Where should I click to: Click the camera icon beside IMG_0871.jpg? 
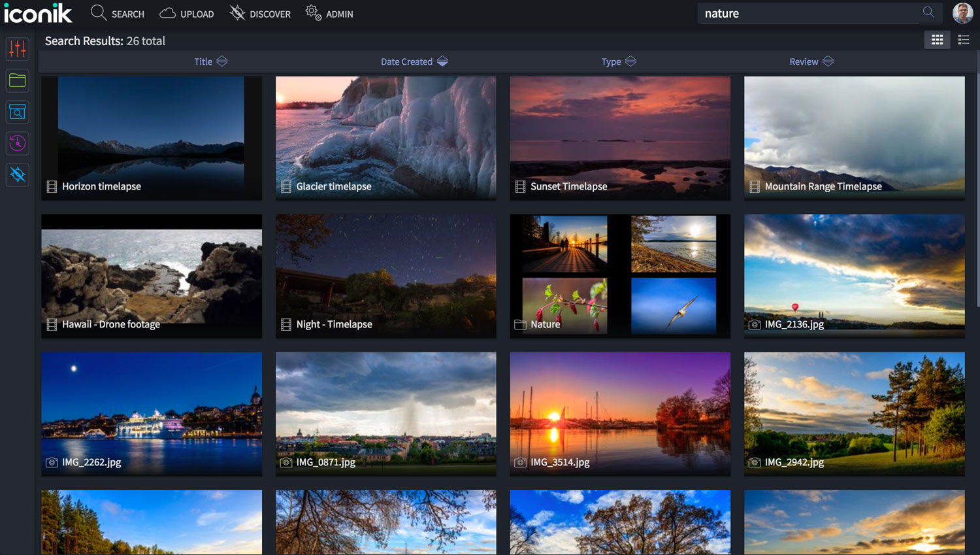(x=286, y=463)
